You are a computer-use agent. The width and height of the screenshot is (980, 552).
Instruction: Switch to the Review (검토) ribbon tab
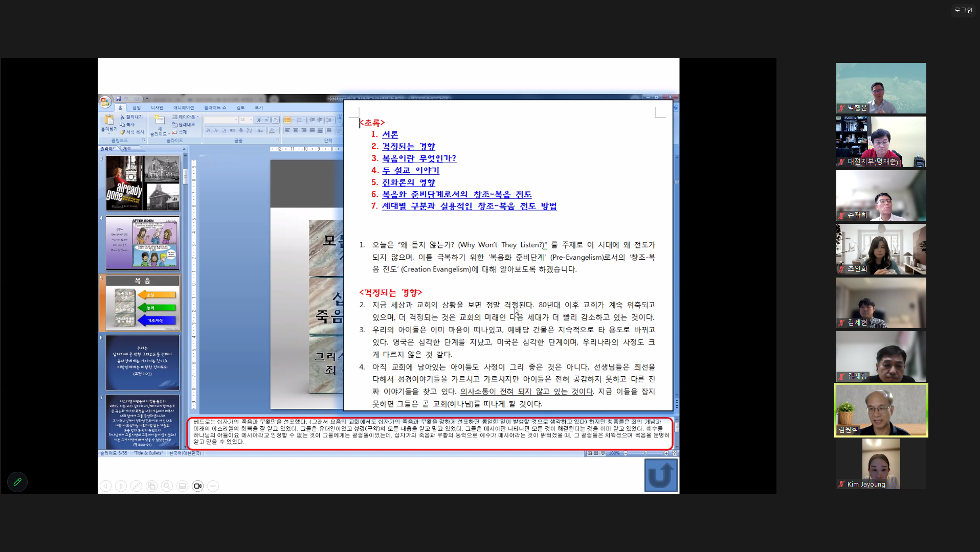[x=240, y=107]
